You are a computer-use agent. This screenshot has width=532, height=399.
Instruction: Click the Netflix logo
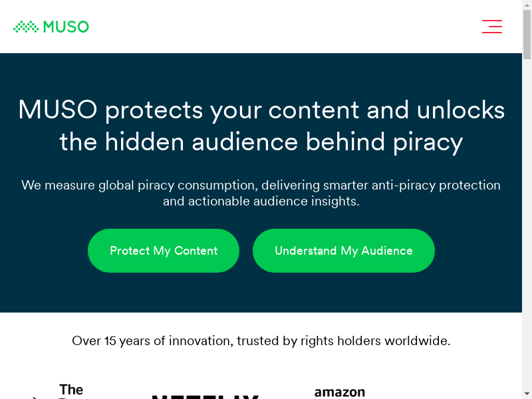pos(205,396)
